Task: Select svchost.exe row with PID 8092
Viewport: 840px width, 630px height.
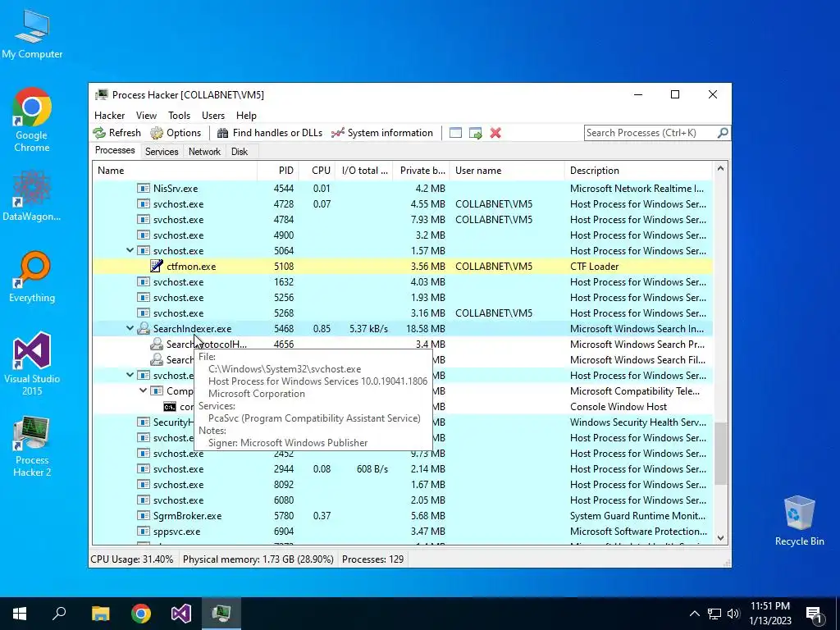Action: point(402,484)
